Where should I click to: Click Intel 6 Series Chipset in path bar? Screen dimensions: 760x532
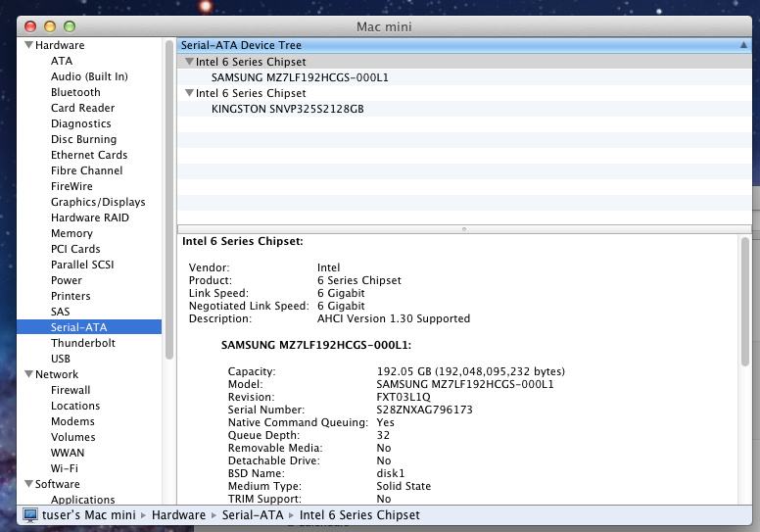(x=359, y=515)
